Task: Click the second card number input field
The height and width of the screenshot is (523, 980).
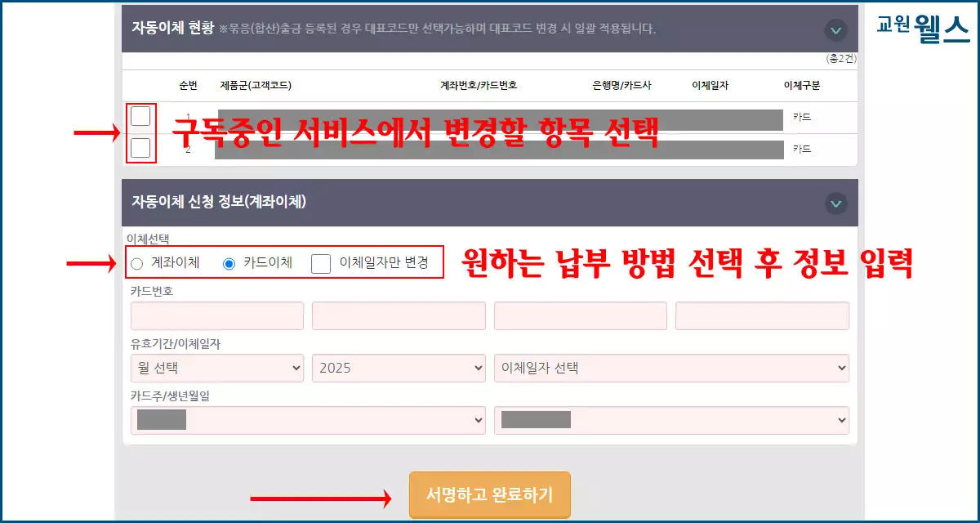Action: tap(398, 315)
